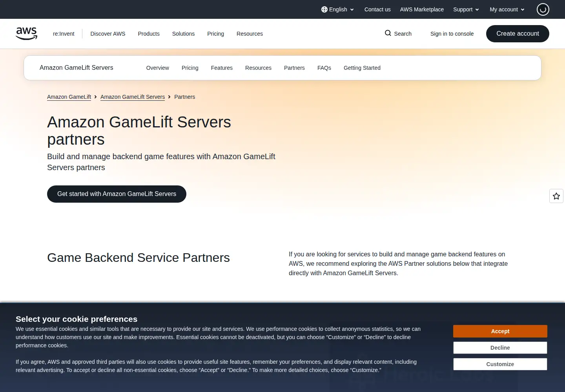This screenshot has height=392, width=565.
Task: Click the Create account button
Action: [518, 34]
